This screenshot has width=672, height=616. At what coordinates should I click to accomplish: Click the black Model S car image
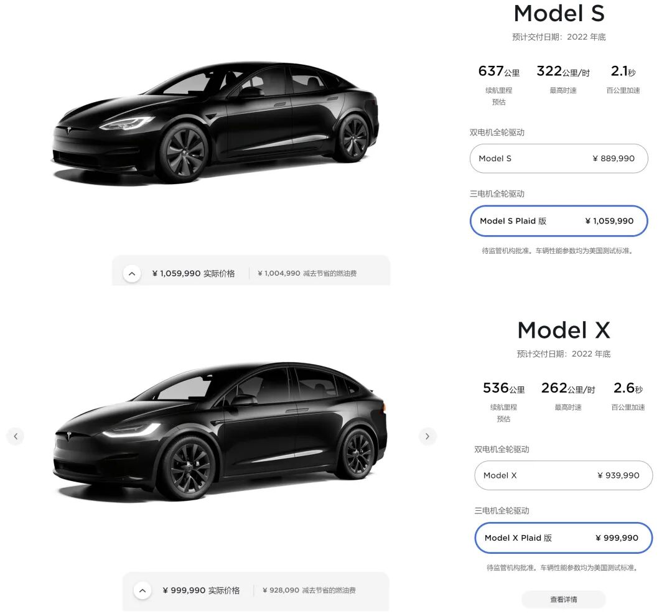[x=215, y=121]
